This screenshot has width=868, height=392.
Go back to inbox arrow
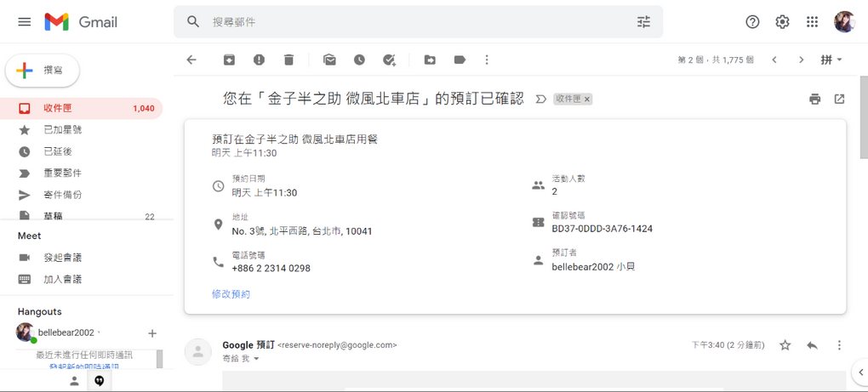tap(191, 60)
